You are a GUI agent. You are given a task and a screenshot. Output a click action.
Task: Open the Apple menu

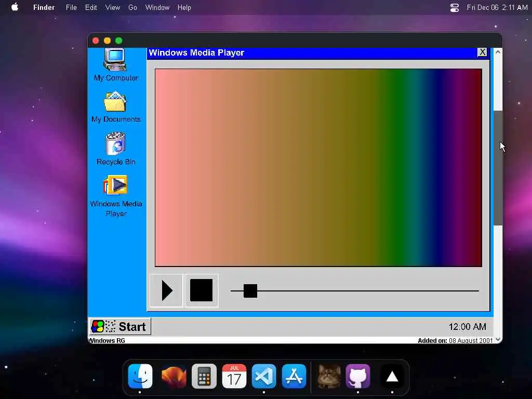tap(15, 7)
